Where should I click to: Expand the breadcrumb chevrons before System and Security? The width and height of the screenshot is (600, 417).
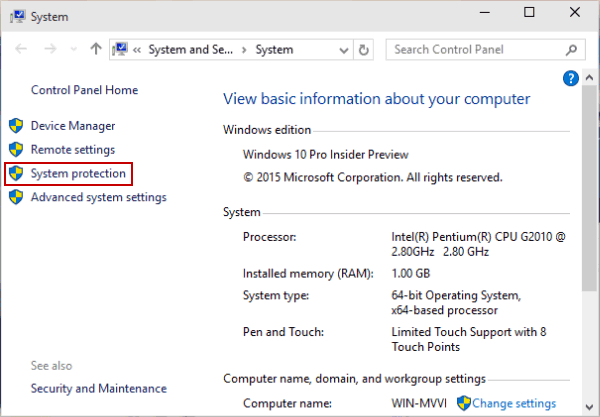tap(138, 49)
